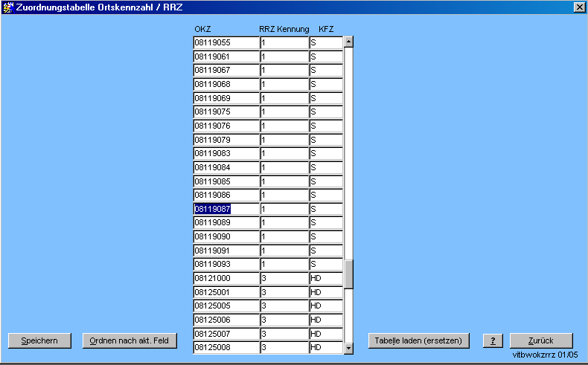The image size is (588, 365).
Task: Click KFZ field in row 08119075
Action: click(325, 112)
